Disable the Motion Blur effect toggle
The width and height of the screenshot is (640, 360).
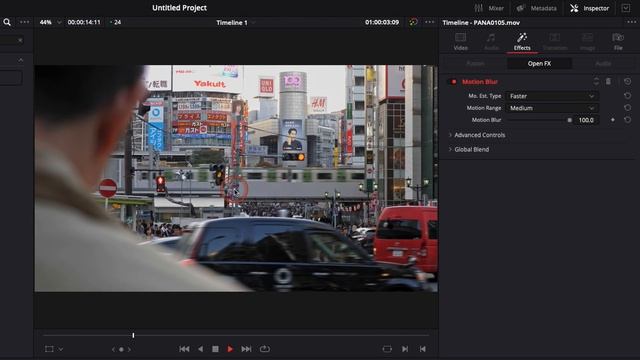(x=453, y=82)
